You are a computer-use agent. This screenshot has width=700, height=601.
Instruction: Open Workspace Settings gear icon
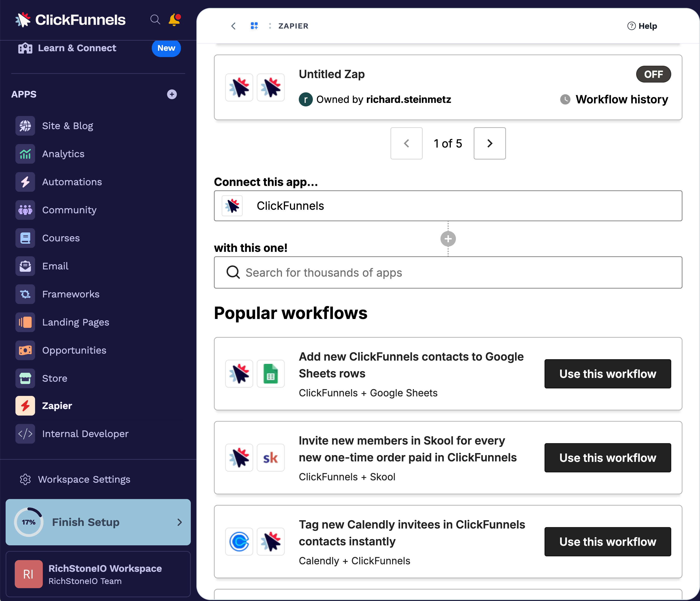[25, 479]
